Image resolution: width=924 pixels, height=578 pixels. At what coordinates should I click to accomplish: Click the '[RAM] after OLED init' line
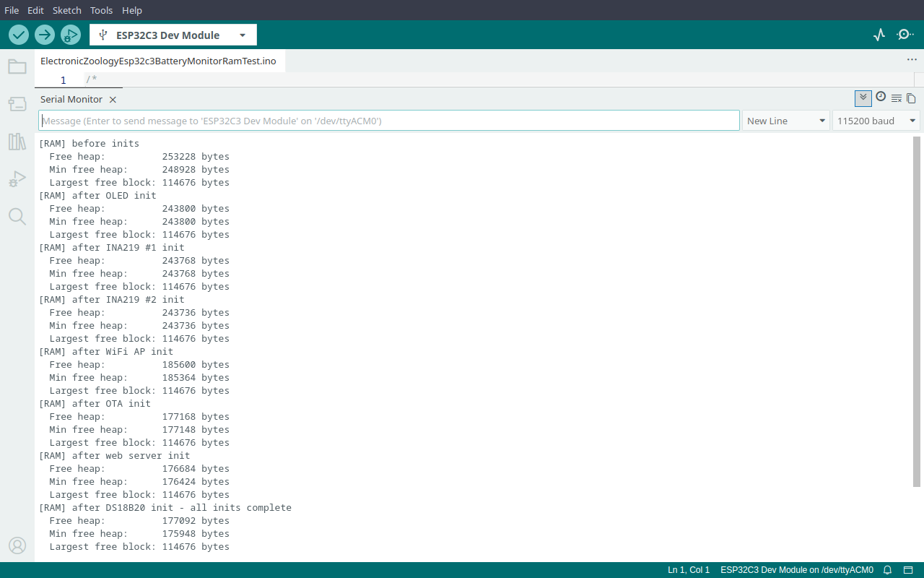97,196
